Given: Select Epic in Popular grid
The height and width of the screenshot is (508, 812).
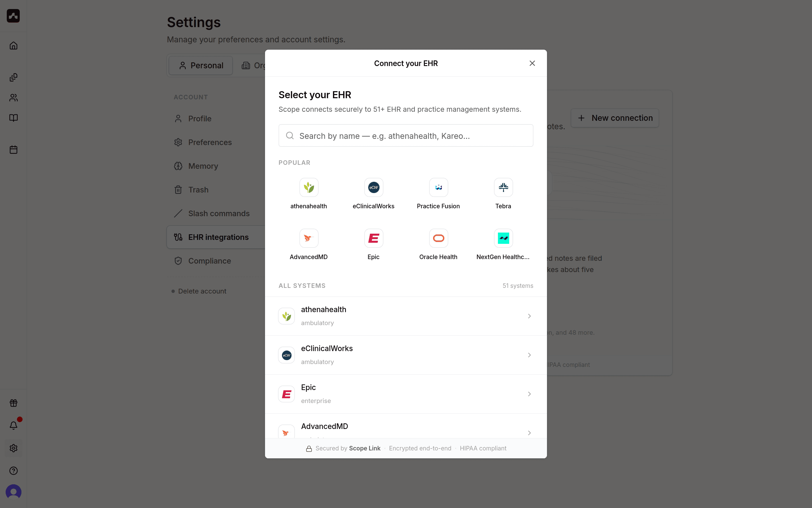Looking at the screenshot, I should pos(374,245).
